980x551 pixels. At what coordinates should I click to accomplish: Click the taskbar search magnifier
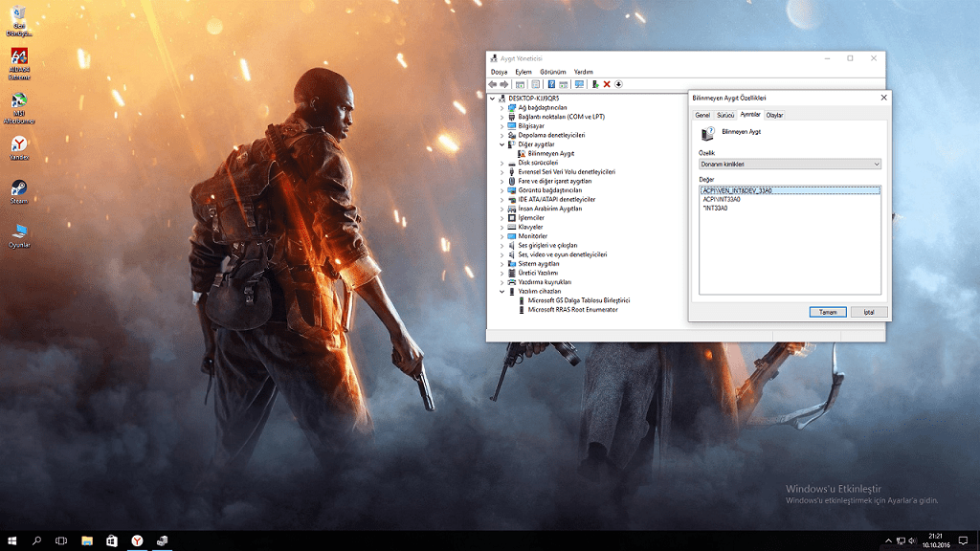36,540
